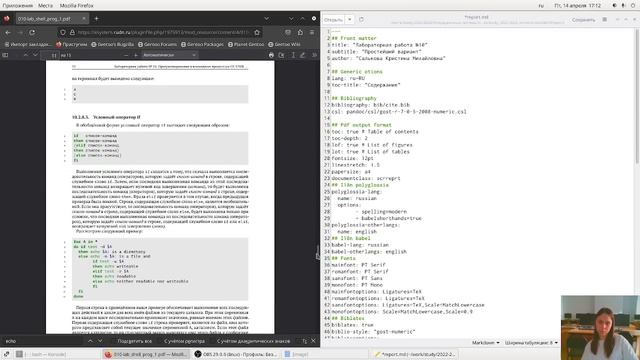
Task: Open the list all tabs dropdown
Action: pyautogui.click(x=266, y=18)
